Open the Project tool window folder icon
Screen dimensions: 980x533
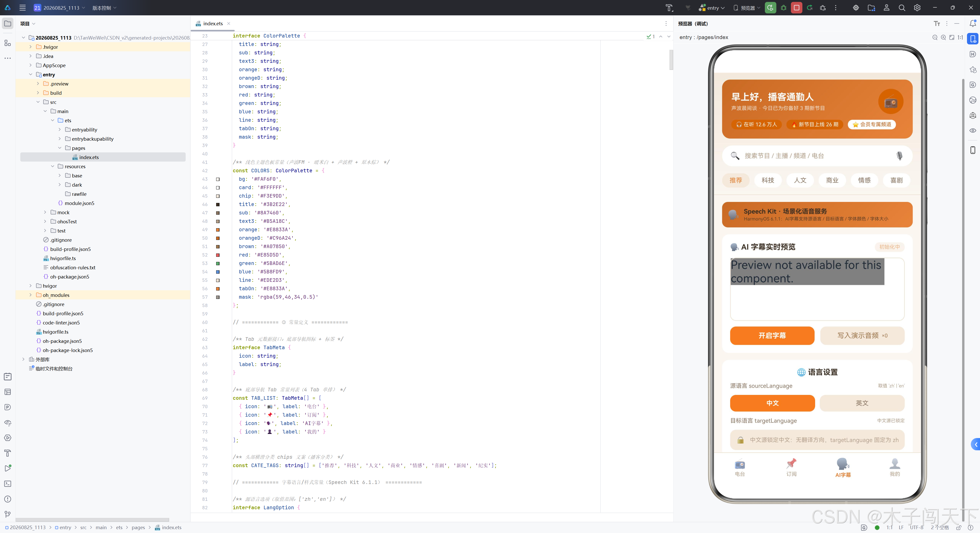[8, 23]
